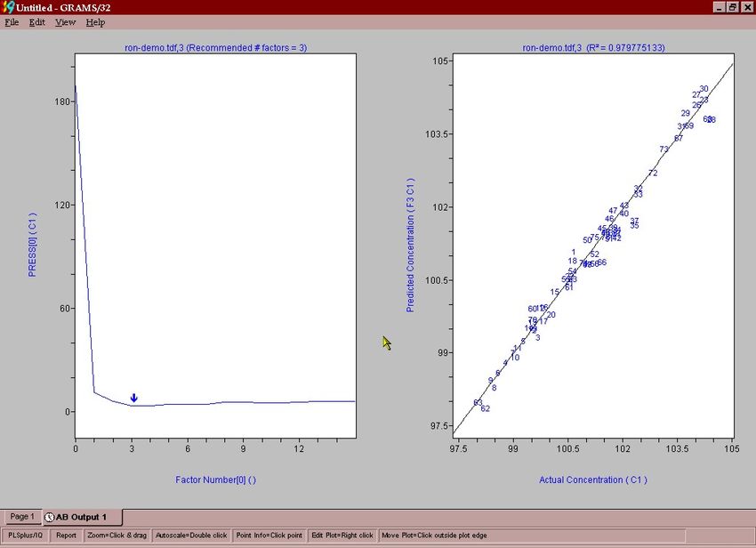Viewport: 756px width, 548px height.
Task: Restore the GRAMS/32 window size
Action: point(732,7)
